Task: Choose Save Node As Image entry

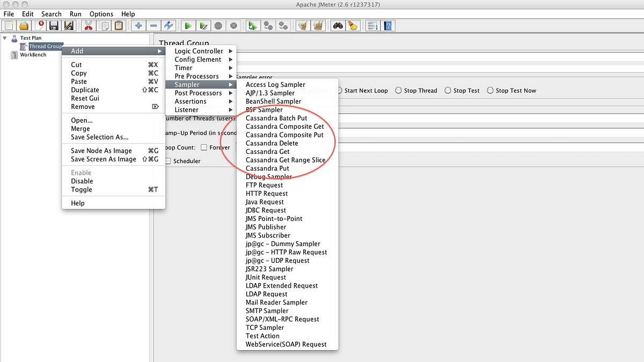Action: click(x=114, y=151)
